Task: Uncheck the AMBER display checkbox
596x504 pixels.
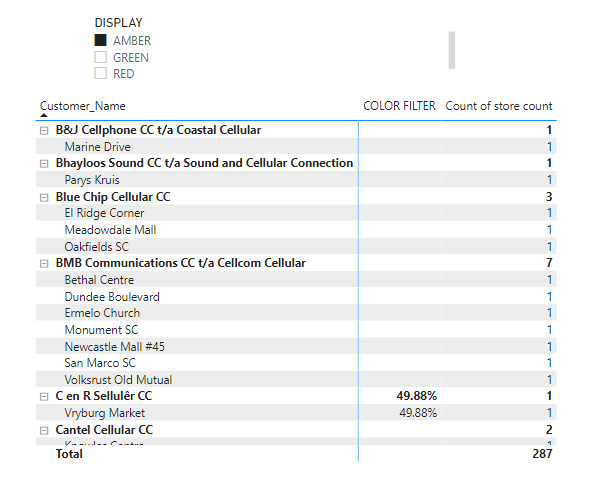Action: pyautogui.click(x=100, y=40)
